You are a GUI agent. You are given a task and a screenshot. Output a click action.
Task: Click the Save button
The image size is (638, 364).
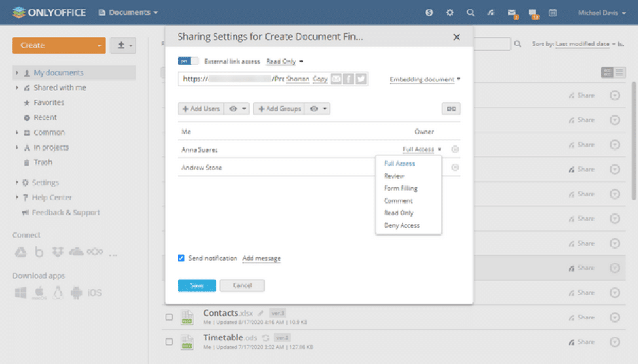click(197, 285)
